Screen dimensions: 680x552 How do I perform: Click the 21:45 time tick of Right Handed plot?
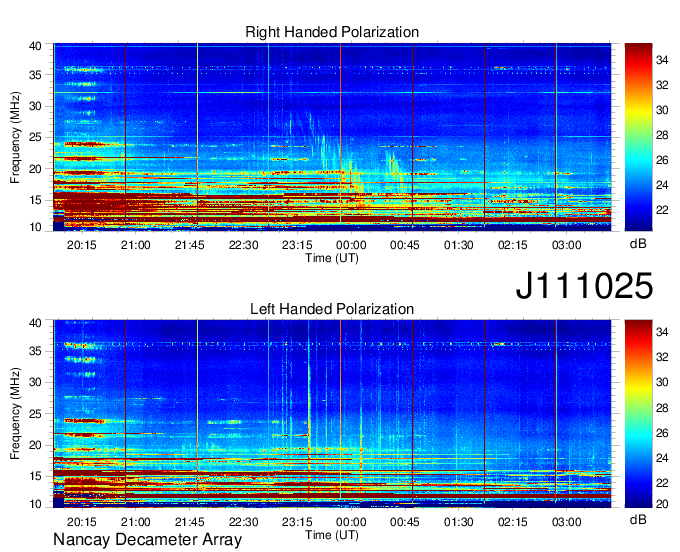(x=190, y=245)
